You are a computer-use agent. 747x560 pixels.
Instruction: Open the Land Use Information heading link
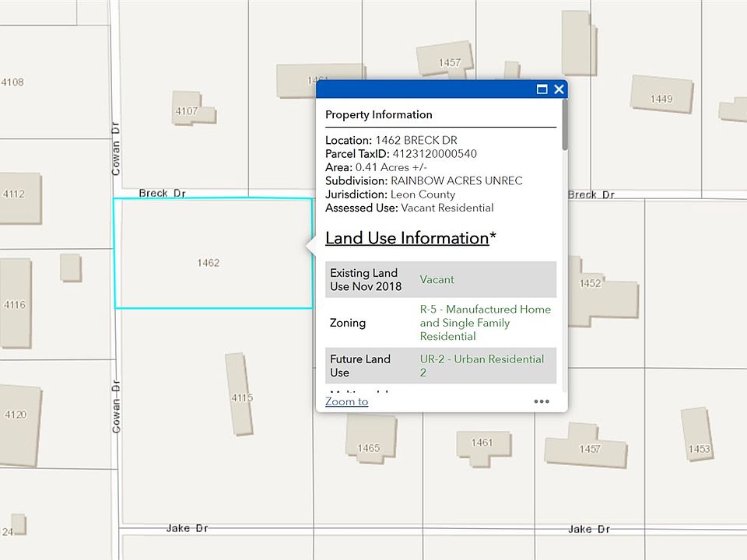click(407, 238)
